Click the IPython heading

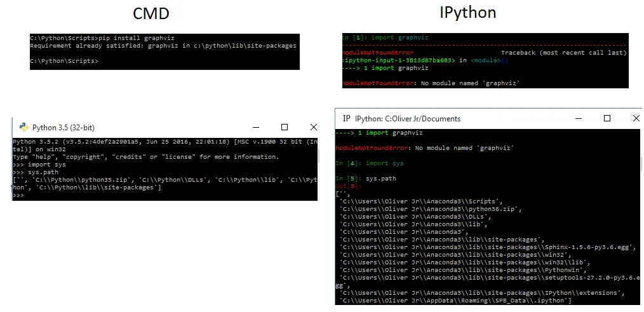(x=468, y=12)
